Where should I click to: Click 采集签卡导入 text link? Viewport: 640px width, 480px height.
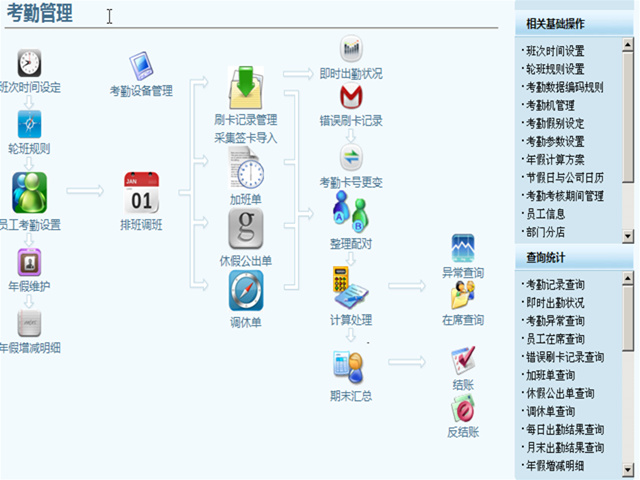246,138
